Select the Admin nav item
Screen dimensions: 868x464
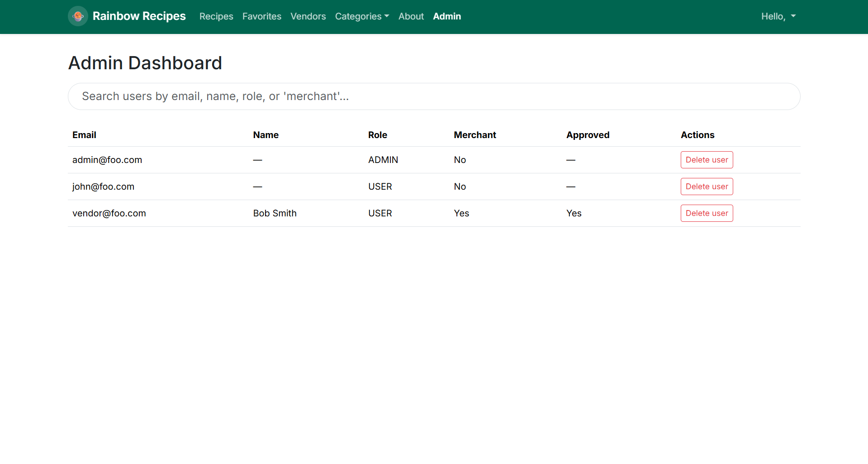click(x=446, y=16)
